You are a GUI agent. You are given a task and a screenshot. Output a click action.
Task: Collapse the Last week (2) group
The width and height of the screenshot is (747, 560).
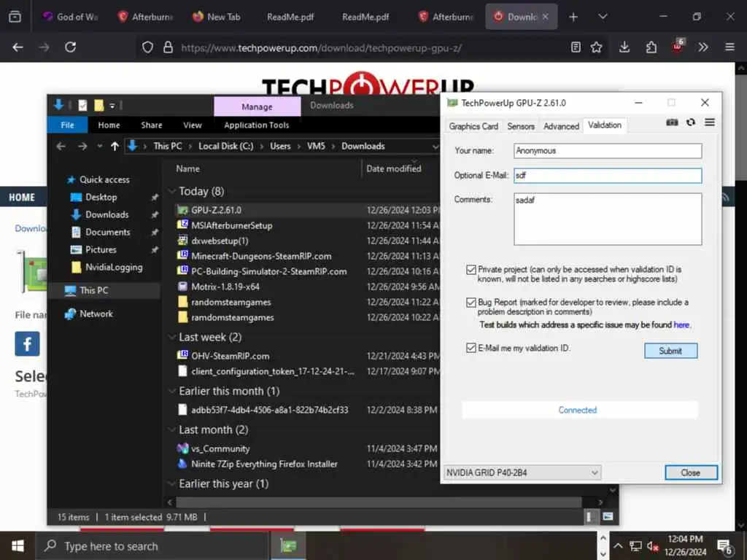pos(172,337)
